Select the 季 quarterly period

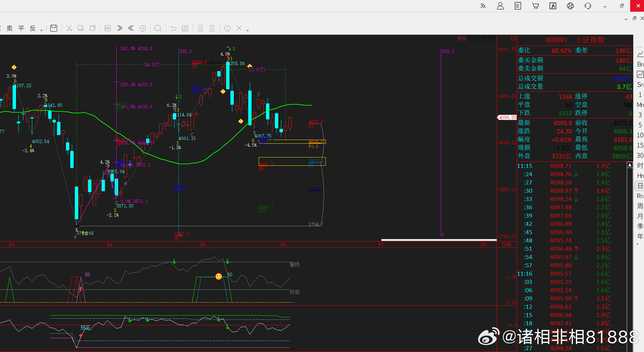(640, 226)
